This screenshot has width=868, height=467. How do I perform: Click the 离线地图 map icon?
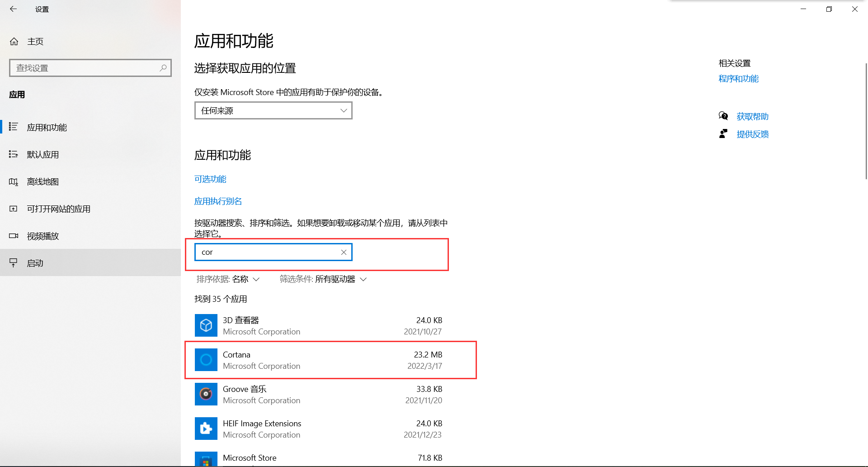point(14,181)
